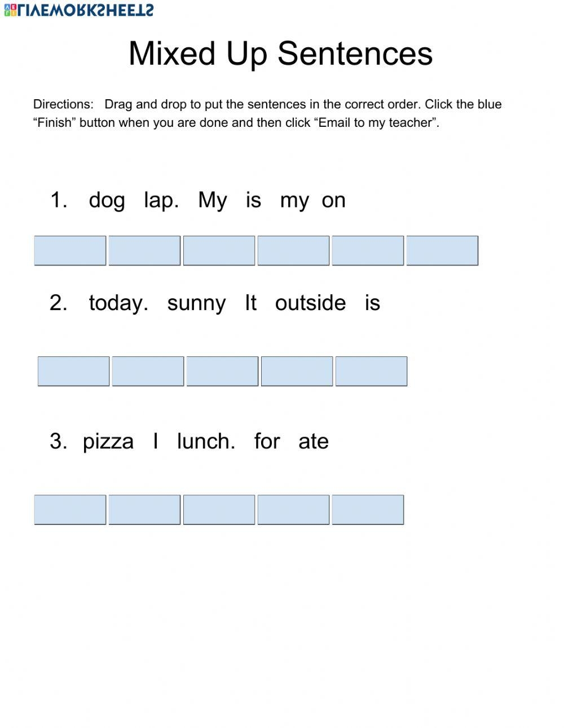Select the word "lap." in sentence 1
Image resolution: width=564 pixels, height=728 pixels.
161,200
